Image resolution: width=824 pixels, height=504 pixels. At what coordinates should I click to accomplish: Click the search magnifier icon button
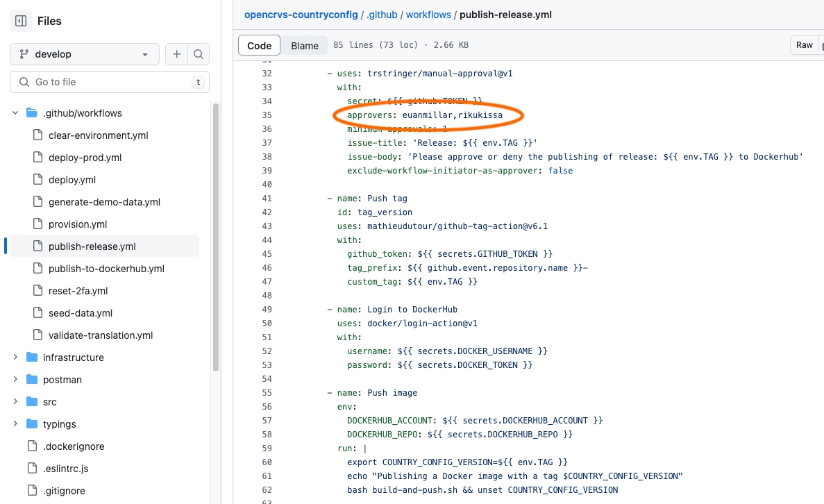pos(199,54)
